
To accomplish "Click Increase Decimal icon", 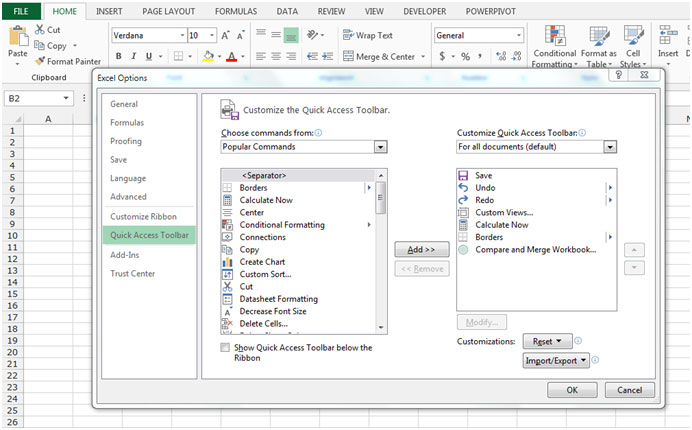I will pyautogui.click(x=501, y=56).
